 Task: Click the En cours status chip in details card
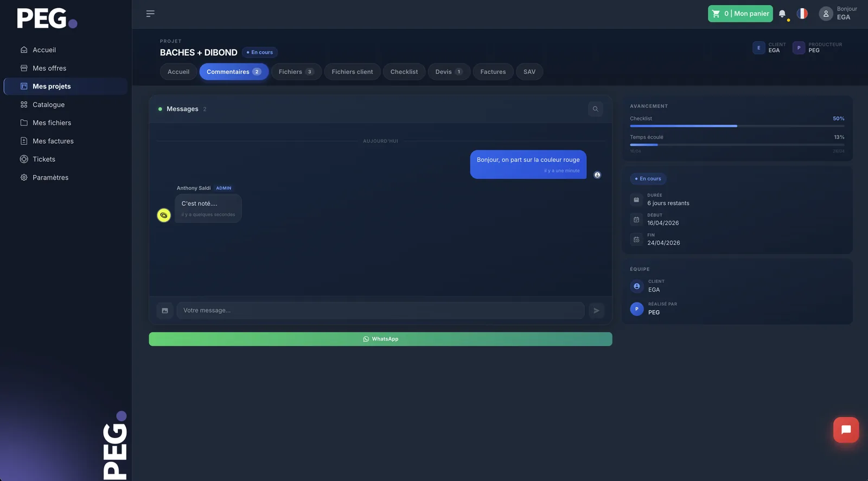click(648, 179)
